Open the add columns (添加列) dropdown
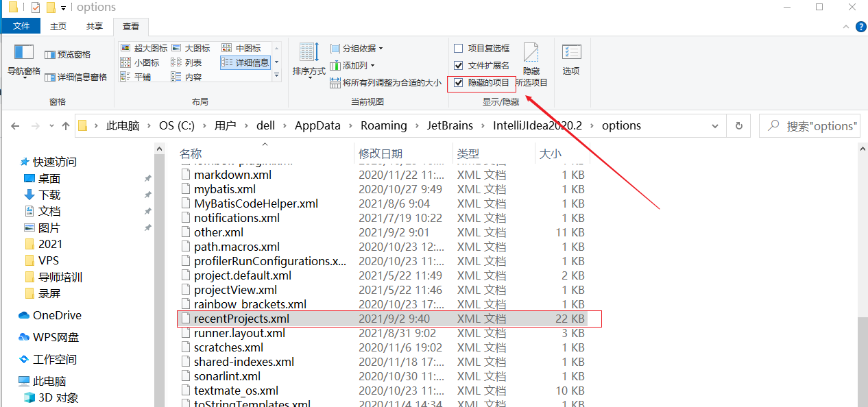This screenshot has height=407, width=868. click(352, 65)
